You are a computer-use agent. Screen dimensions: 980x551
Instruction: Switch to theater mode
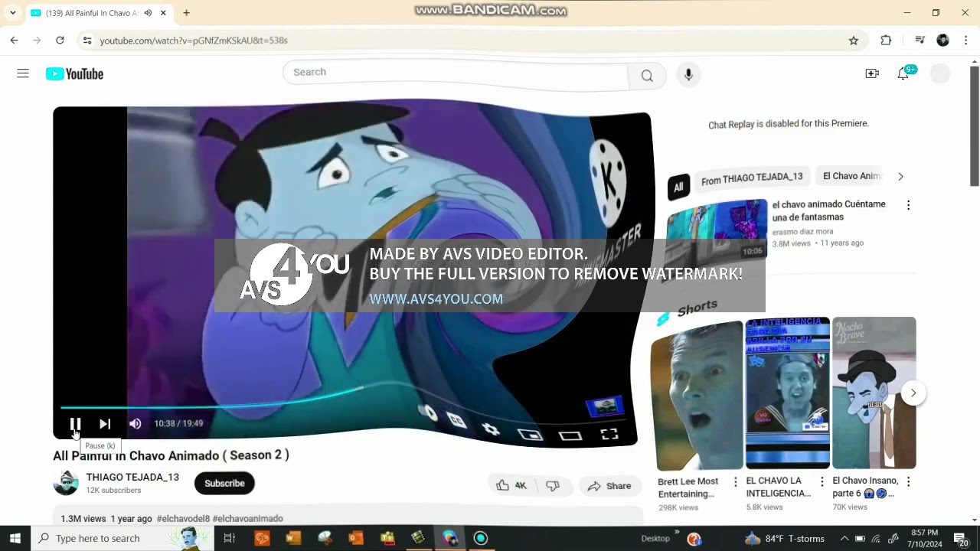(x=570, y=435)
